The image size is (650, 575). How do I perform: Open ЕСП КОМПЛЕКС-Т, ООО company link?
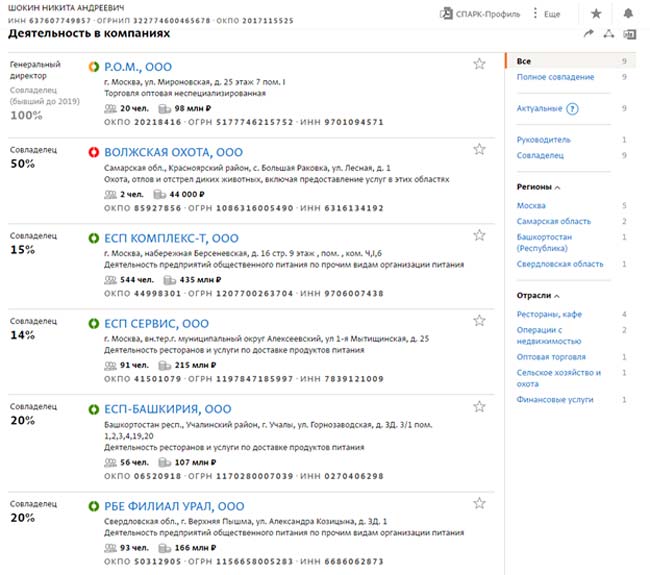click(x=171, y=239)
